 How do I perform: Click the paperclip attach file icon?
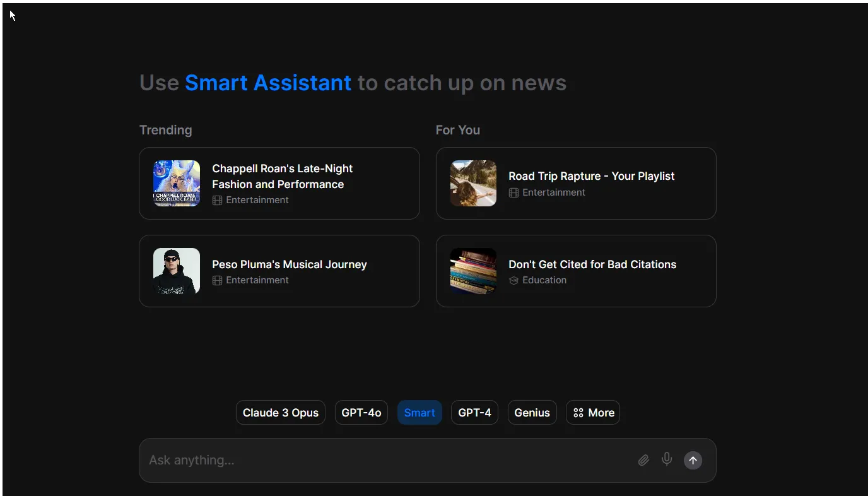(643, 460)
